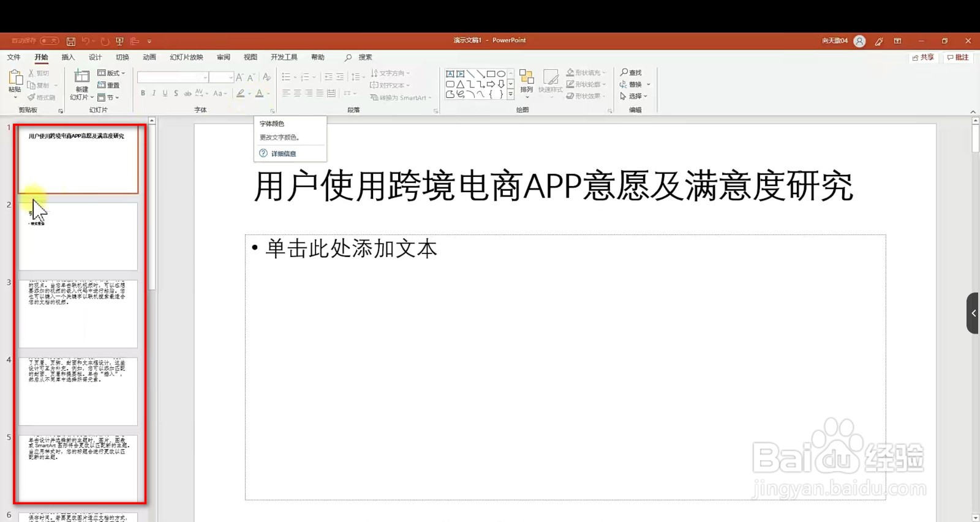This screenshot has height=522, width=980.
Task: Click the Paste clipboard icon
Action: tap(15, 77)
